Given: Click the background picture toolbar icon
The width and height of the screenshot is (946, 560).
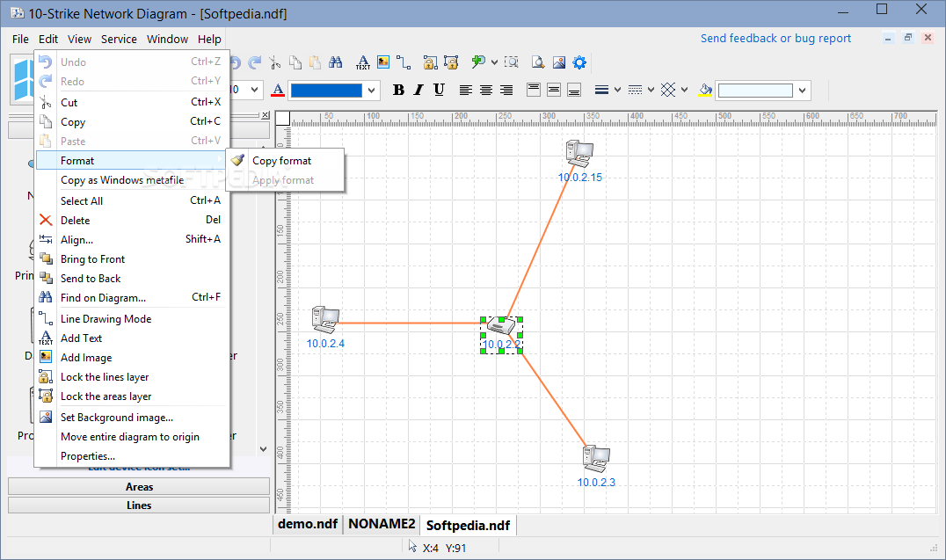Looking at the screenshot, I should [x=559, y=62].
